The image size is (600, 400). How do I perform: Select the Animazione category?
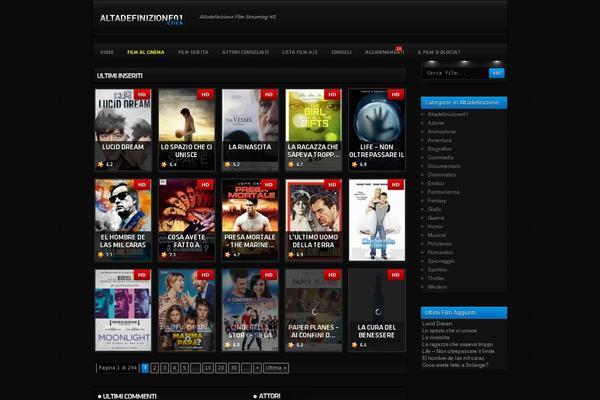(x=442, y=132)
